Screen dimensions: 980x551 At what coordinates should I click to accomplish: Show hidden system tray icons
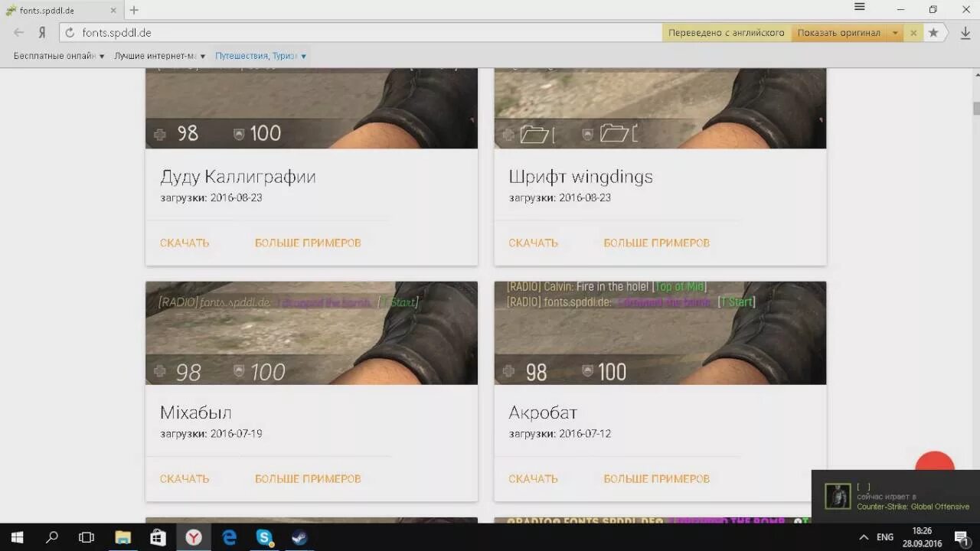coord(864,537)
